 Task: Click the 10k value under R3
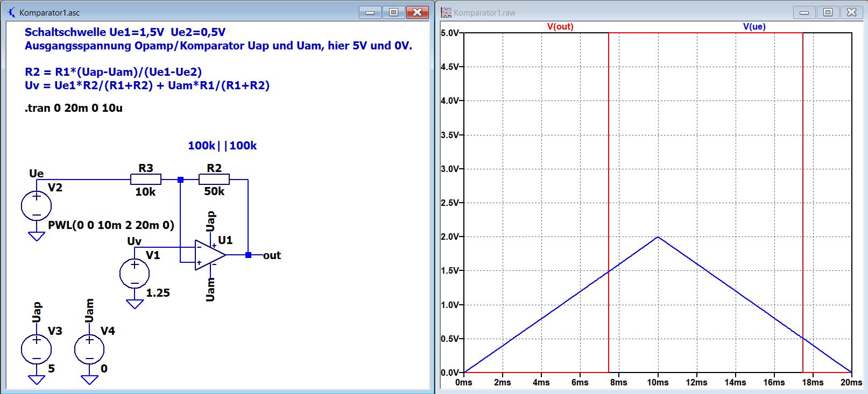pyautogui.click(x=145, y=192)
